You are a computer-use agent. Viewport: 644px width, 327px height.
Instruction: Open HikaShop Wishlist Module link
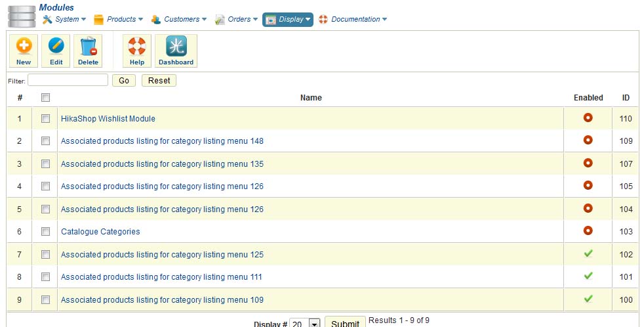pyautogui.click(x=108, y=118)
